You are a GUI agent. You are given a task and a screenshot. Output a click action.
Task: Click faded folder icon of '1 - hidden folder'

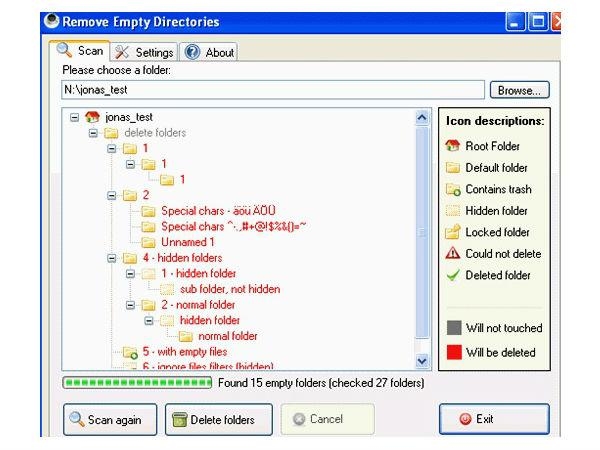(148, 274)
